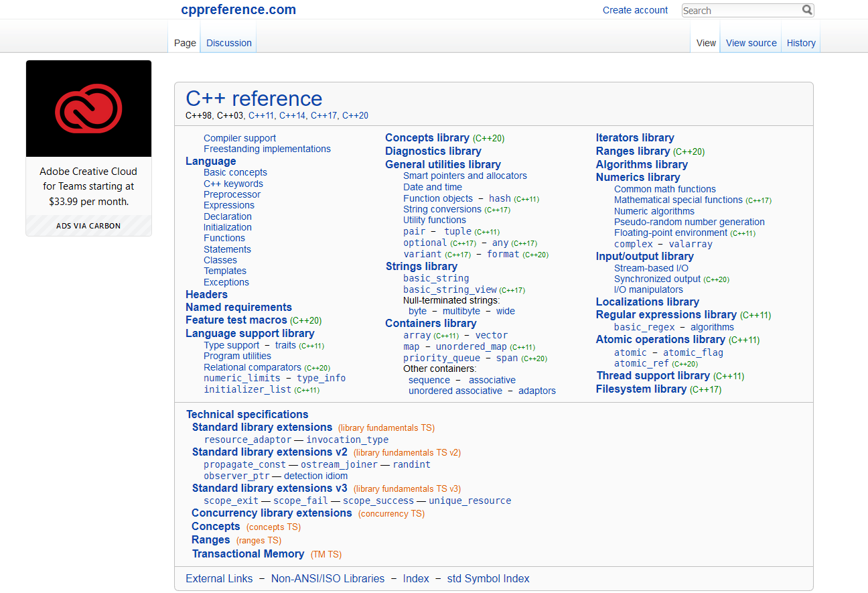The width and height of the screenshot is (868, 593).
Task: Open the History tab
Action: pyautogui.click(x=801, y=43)
